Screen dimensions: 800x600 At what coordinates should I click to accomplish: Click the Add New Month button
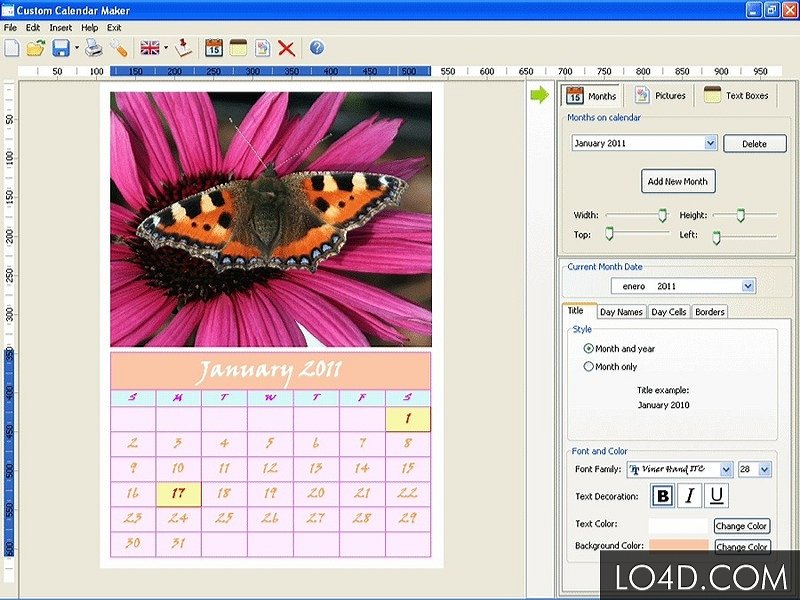[678, 181]
